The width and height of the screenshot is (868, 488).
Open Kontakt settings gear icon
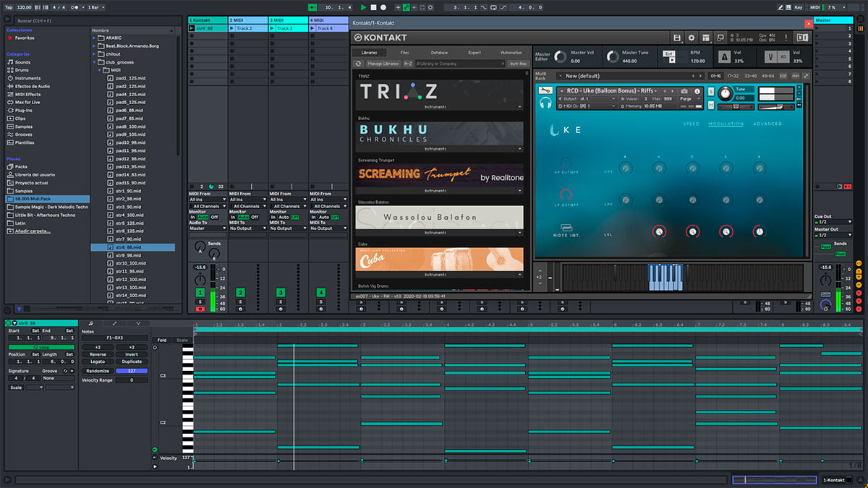691,38
